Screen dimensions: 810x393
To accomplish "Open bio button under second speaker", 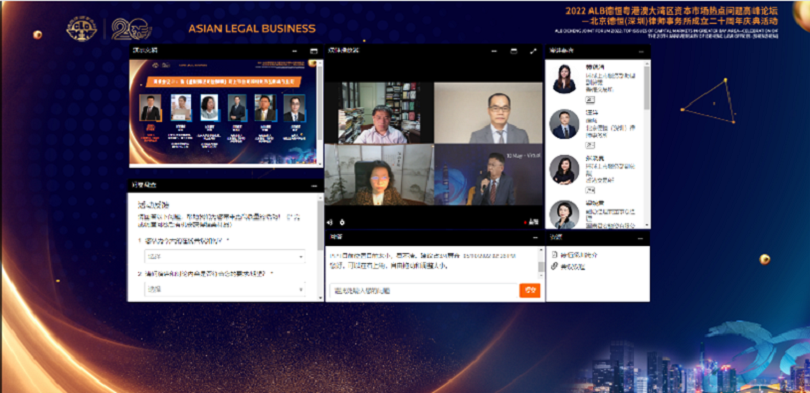I will 589,146.
